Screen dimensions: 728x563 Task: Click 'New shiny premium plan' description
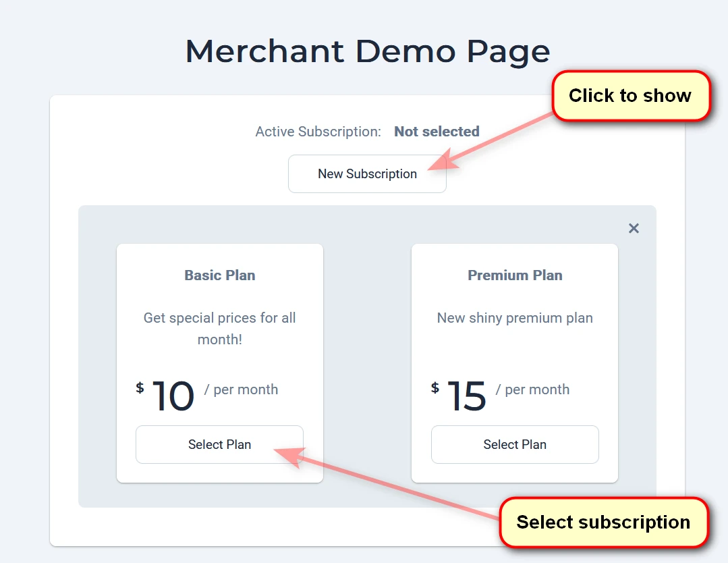pyautogui.click(x=515, y=318)
